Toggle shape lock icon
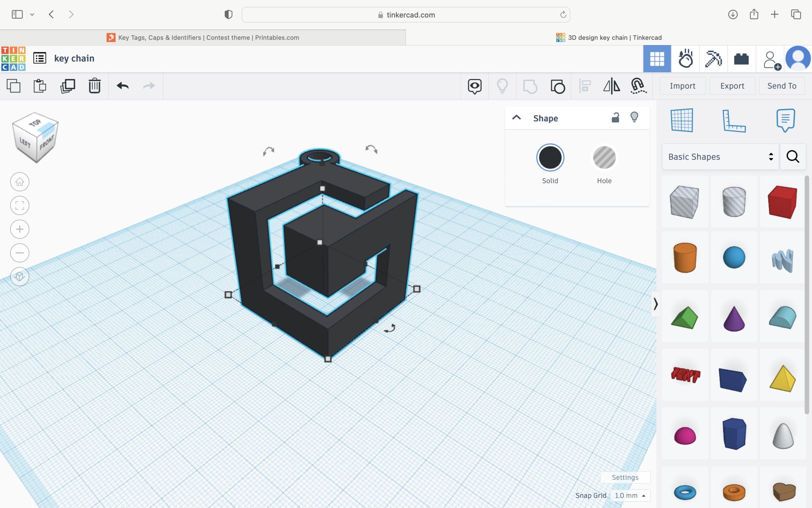The height and width of the screenshot is (508, 812). tap(615, 117)
